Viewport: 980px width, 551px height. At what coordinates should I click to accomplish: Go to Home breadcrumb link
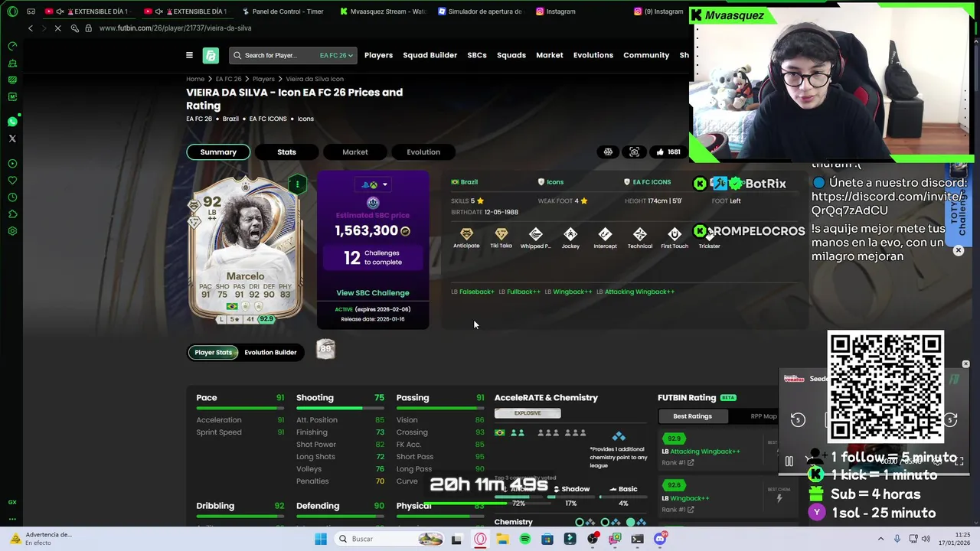pos(195,79)
